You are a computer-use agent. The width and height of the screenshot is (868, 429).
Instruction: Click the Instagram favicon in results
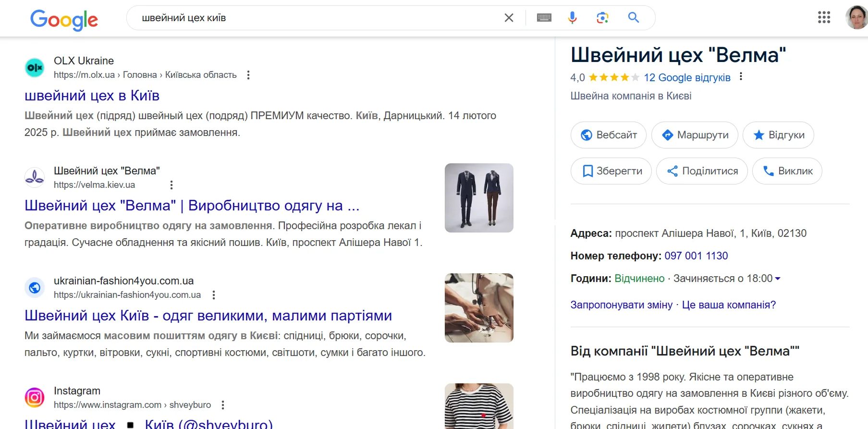[x=35, y=398]
